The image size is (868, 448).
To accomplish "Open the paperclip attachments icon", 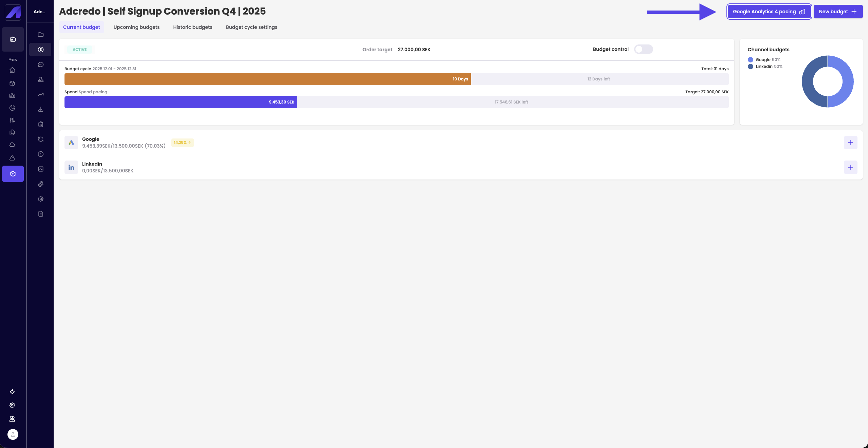I will pyautogui.click(x=41, y=184).
